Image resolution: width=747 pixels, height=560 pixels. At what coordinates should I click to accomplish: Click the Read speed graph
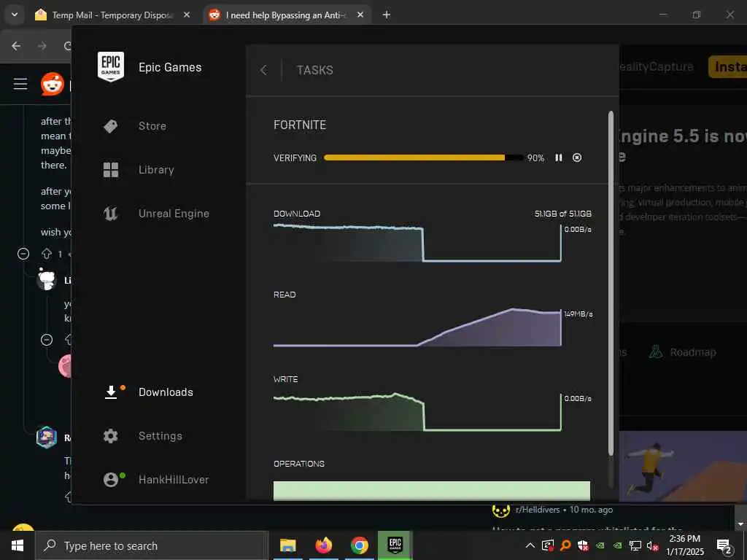[417, 327]
